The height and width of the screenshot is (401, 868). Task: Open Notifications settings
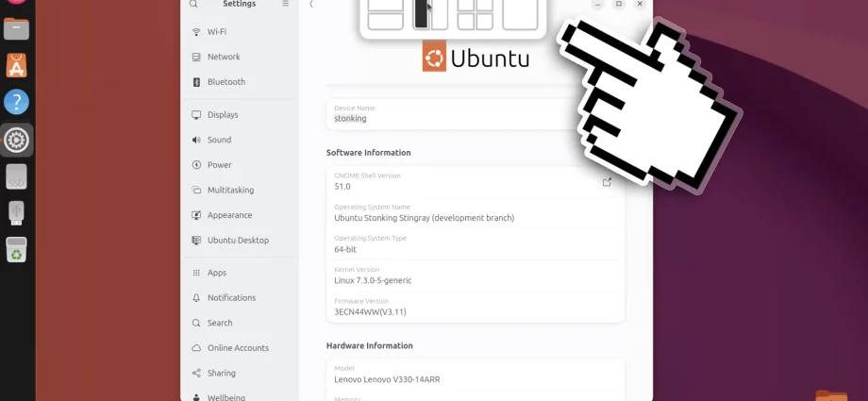tap(240, 297)
